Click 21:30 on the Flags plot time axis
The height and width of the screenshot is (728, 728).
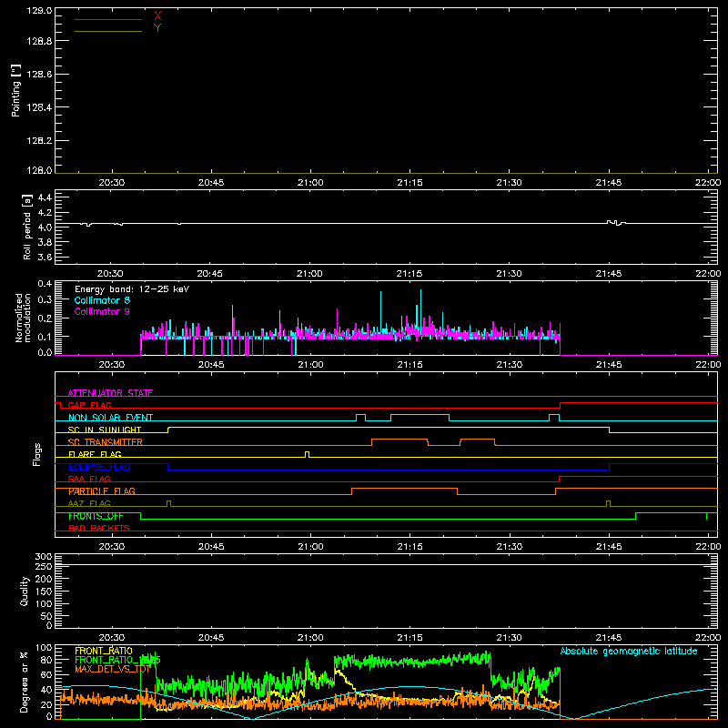pos(510,547)
